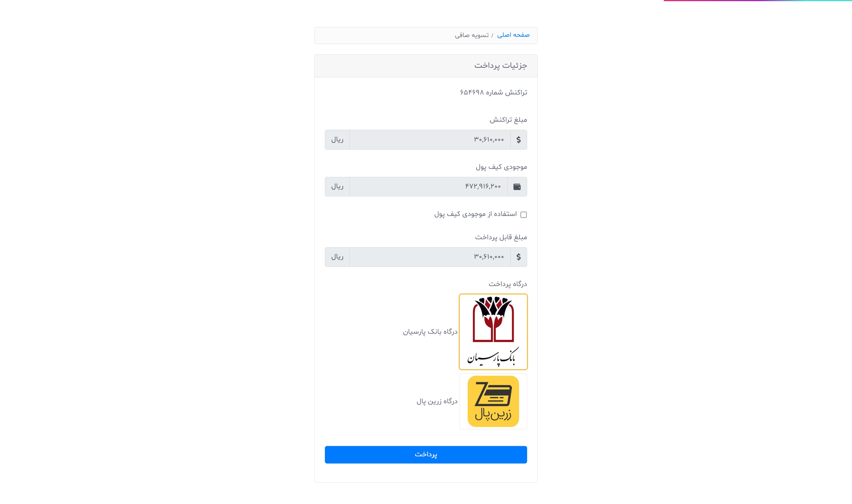Click the Parsian Bank payment gateway icon
Screen dimensions: 852x504
(493, 331)
